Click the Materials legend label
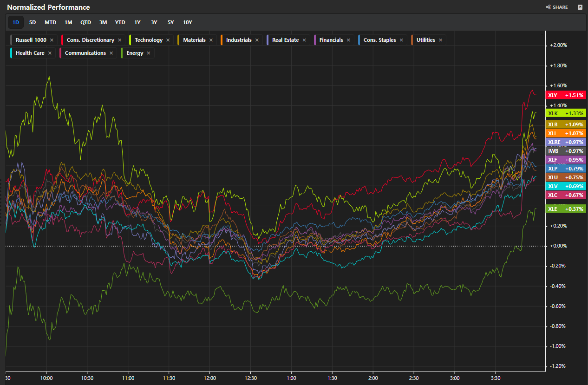This screenshot has width=588, height=385. pos(194,40)
